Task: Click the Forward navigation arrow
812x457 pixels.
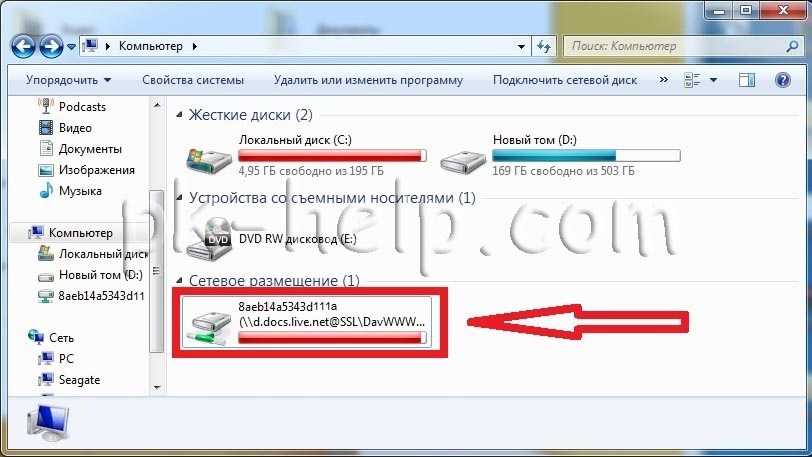Action: click(51, 47)
